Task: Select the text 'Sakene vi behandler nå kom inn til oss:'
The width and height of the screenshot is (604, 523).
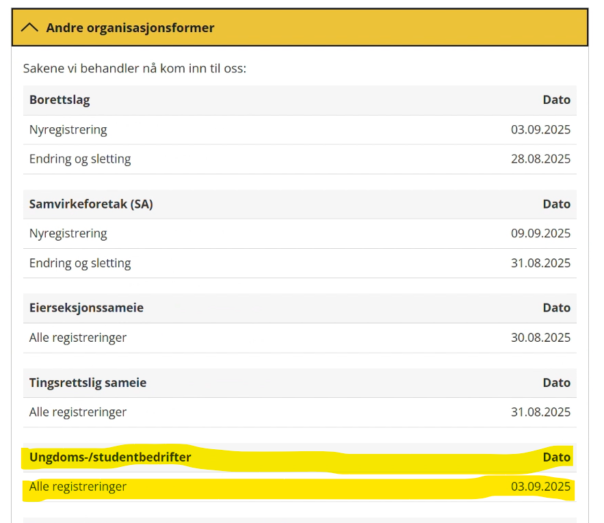Action: click(x=134, y=69)
